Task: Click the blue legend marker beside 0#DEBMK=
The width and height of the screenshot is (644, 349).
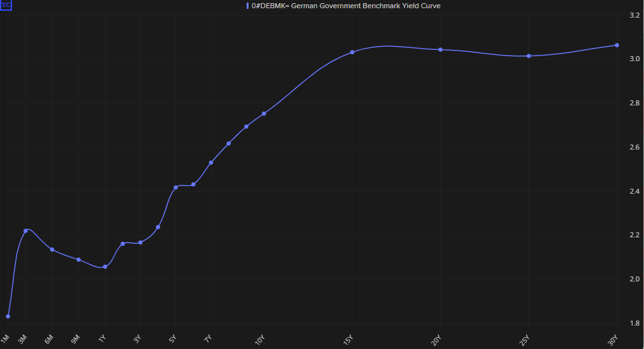Action: click(247, 6)
